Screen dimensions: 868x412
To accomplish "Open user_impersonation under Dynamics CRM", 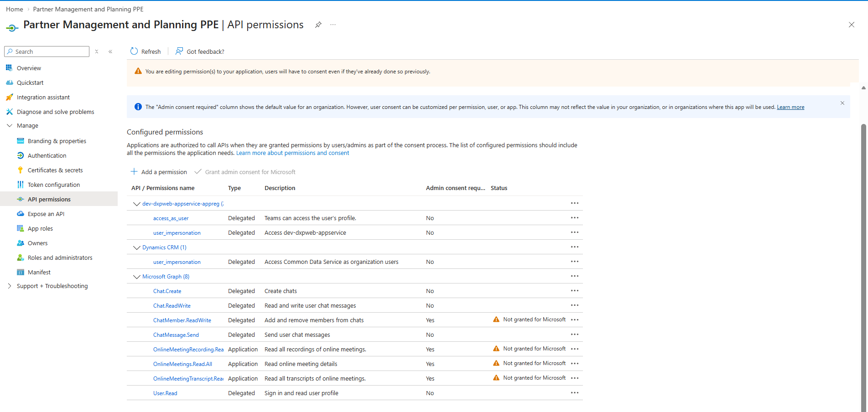I will (x=177, y=262).
